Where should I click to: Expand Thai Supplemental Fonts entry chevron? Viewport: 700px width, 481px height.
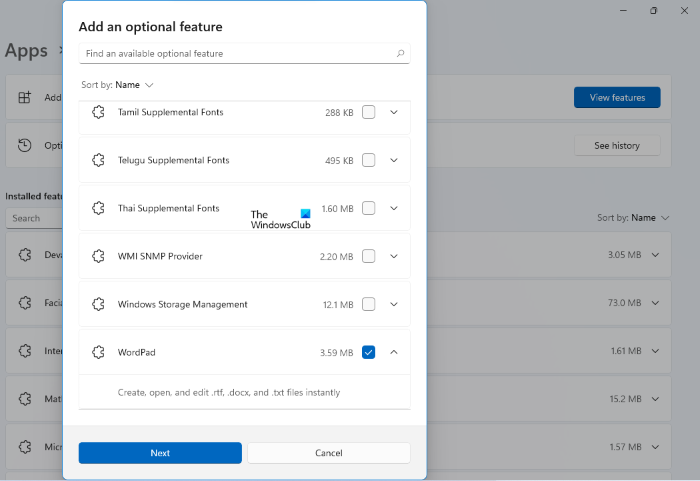(394, 208)
